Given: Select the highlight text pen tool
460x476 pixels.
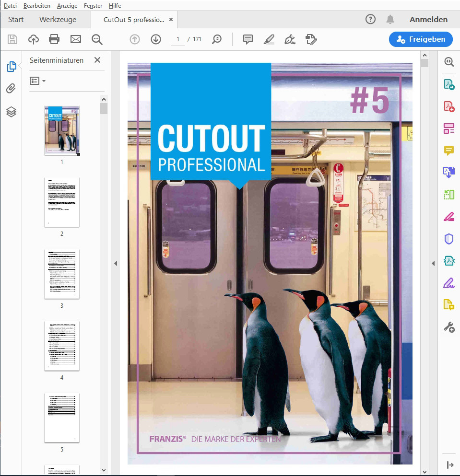Looking at the screenshot, I should pyautogui.click(x=269, y=39).
